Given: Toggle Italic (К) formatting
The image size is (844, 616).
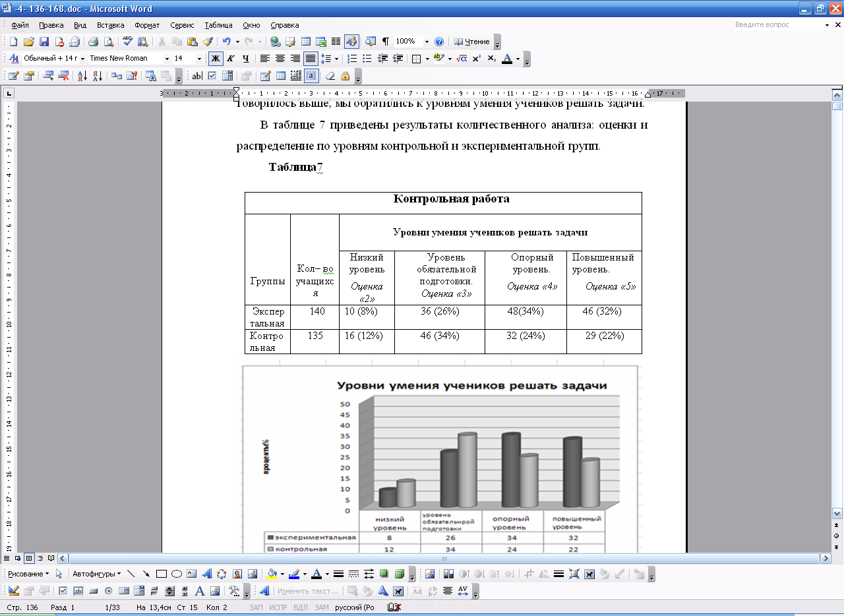Looking at the screenshot, I should 231,59.
